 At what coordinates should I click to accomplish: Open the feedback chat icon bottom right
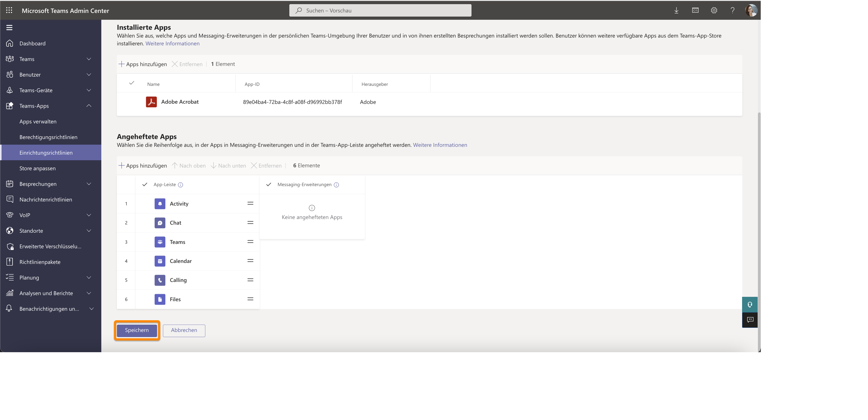pos(750,320)
